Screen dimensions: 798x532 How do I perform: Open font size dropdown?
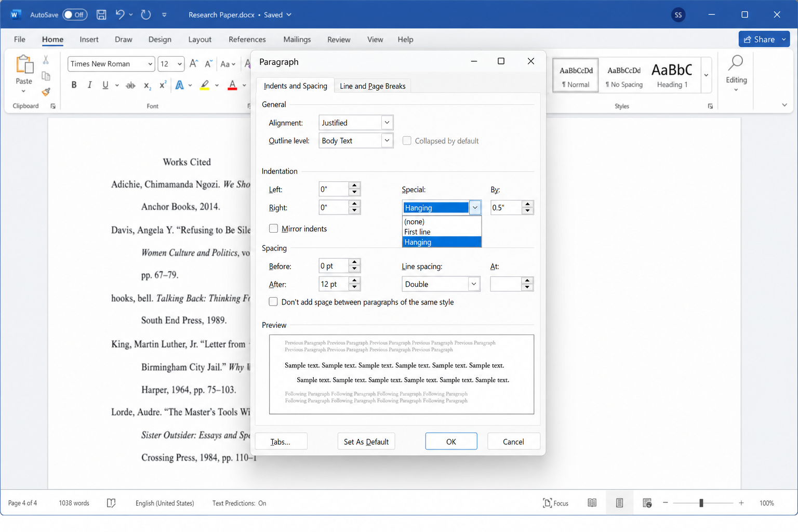(x=180, y=64)
